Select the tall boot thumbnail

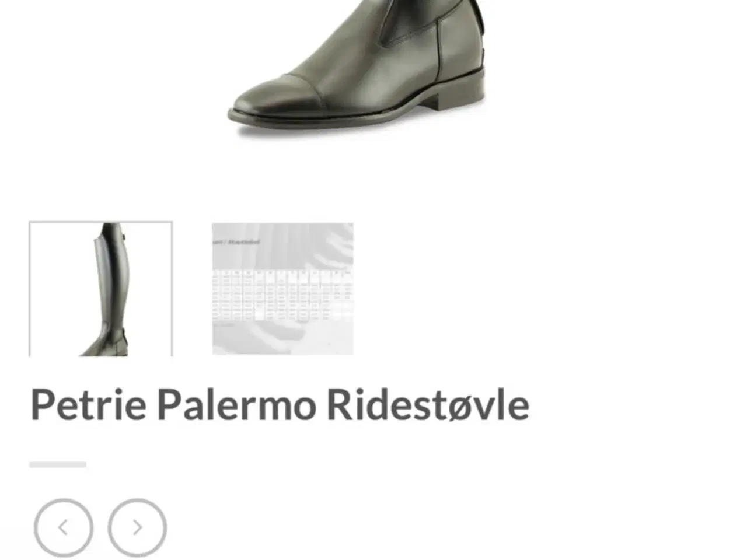click(x=100, y=289)
